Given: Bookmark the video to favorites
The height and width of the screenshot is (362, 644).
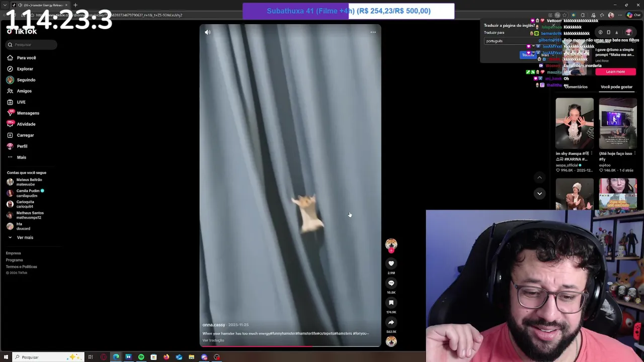Looking at the screenshot, I should (391, 303).
